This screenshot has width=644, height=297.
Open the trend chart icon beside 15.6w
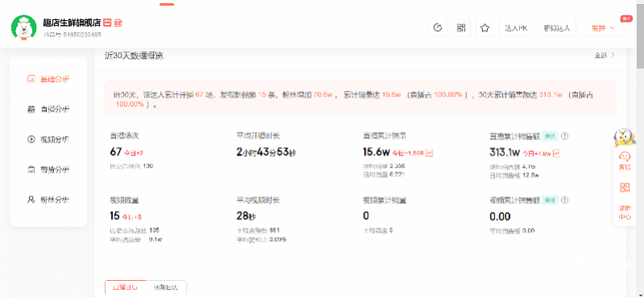(429, 153)
